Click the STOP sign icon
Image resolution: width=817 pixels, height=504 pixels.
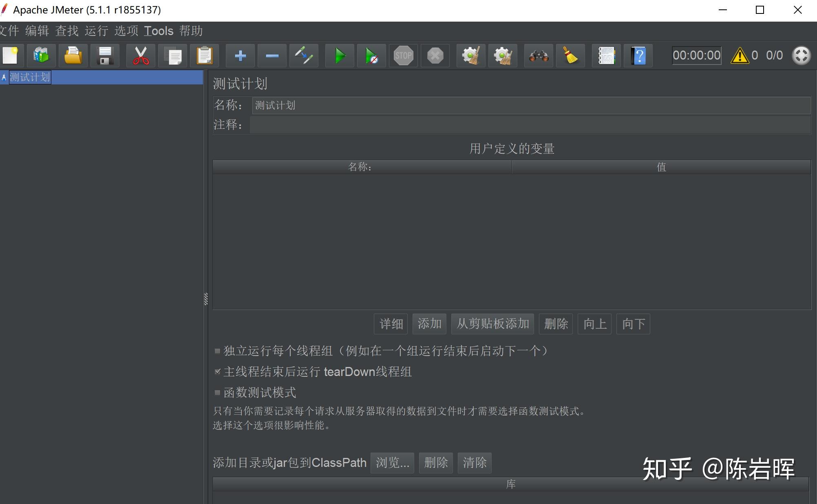click(403, 55)
